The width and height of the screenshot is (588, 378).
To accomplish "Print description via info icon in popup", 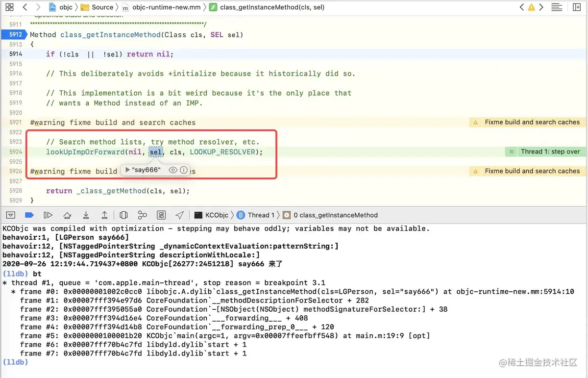I will pyautogui.click(x=184, y=170).
